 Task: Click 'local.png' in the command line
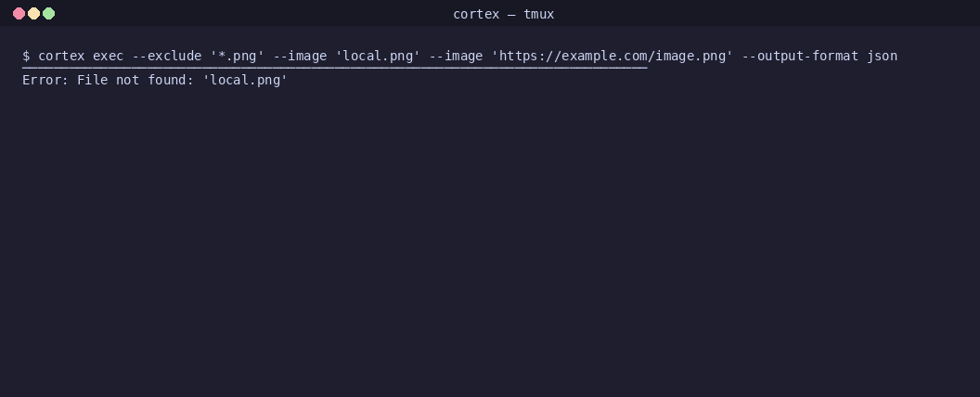pos(378,56)
